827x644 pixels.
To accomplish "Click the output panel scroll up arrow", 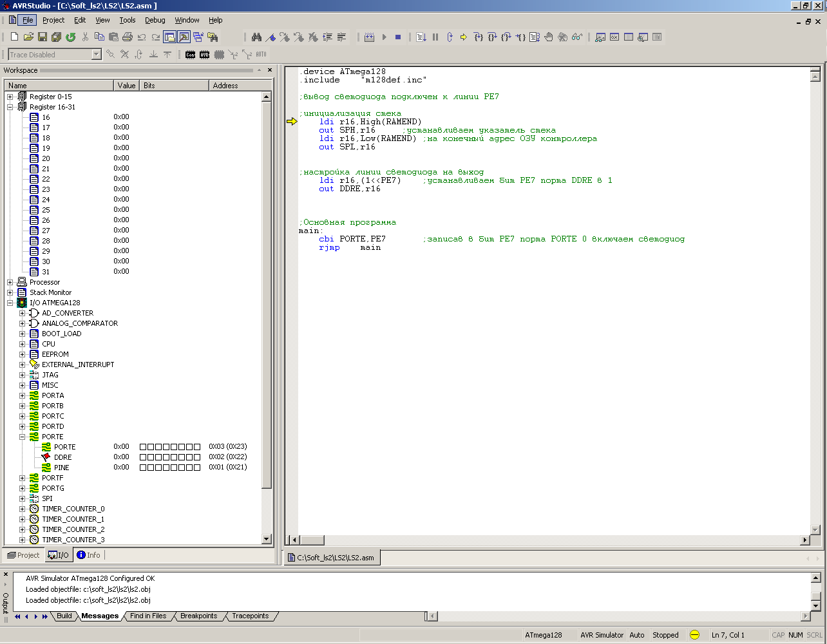I will coord(816,578).
